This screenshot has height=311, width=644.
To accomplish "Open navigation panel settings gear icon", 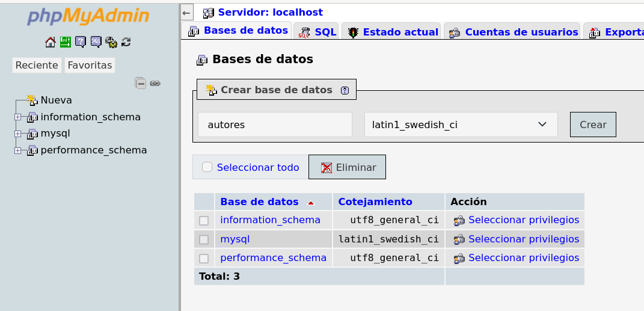I will [x=111, y=42].
